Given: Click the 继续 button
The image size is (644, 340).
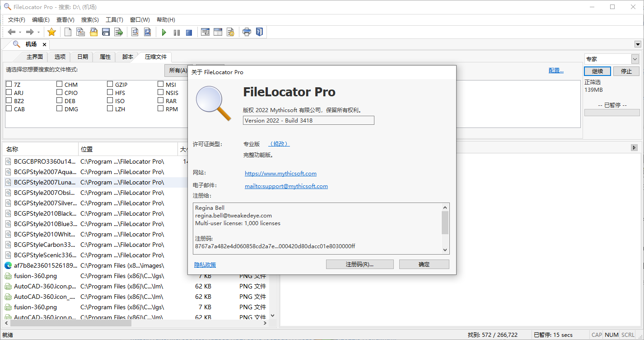Looking at the screenshot, I should click(597, 71).
